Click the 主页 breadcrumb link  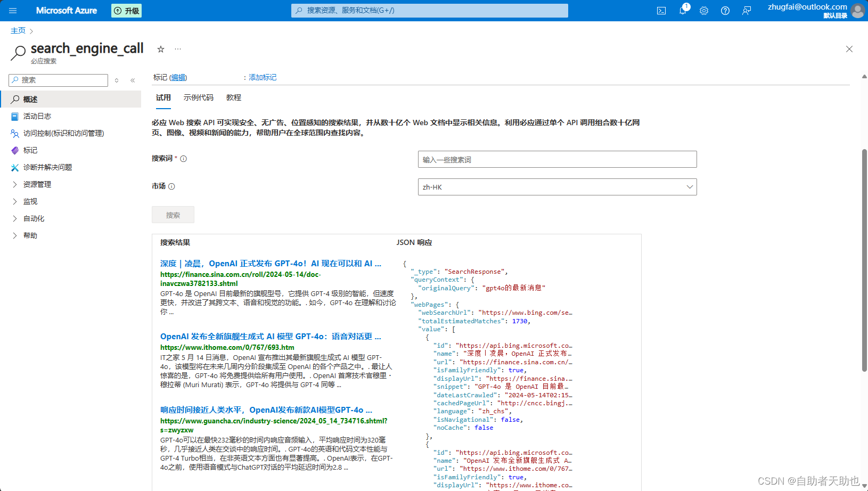18,31
